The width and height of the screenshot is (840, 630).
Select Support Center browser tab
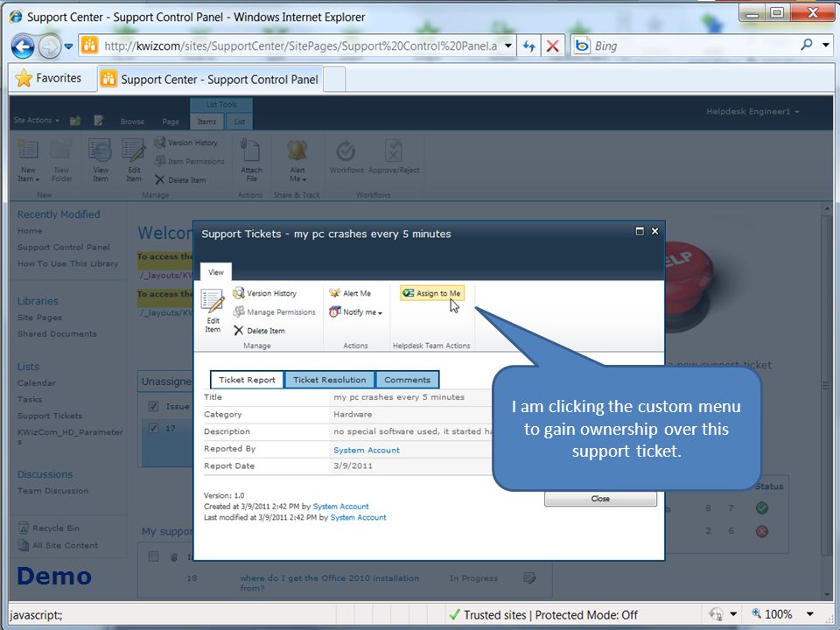pos(211,80)
